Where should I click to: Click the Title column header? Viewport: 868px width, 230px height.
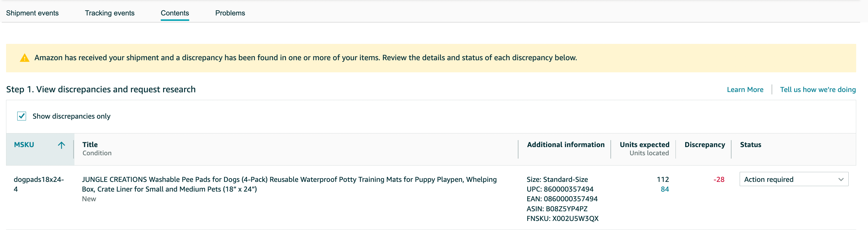(90, 145)
